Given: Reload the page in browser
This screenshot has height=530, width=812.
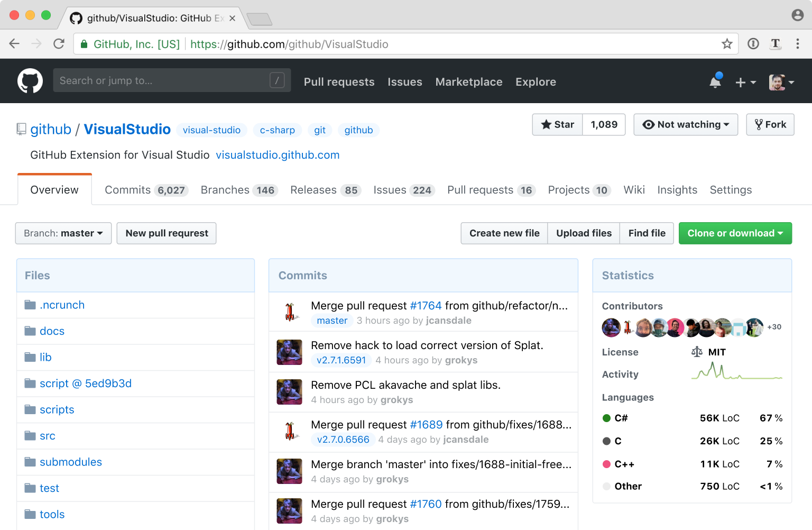Looking at the screenshot, I should (x=59, y=44).
